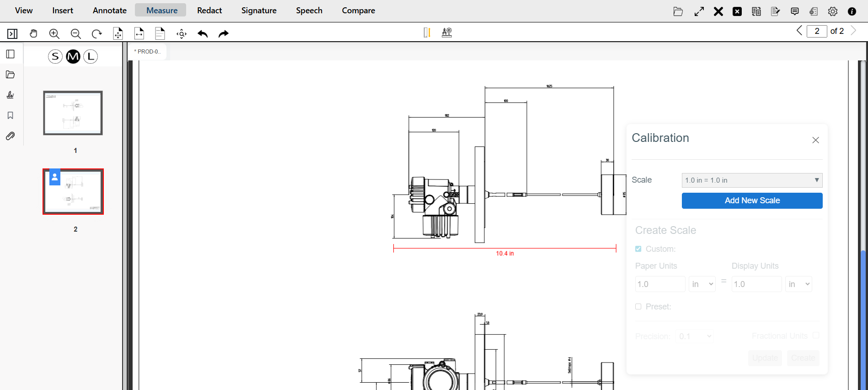Image resolution: width=868 pixels, height=390 pixels.
Task: Select the page 1 thumbnail
Action: point(73,113)
